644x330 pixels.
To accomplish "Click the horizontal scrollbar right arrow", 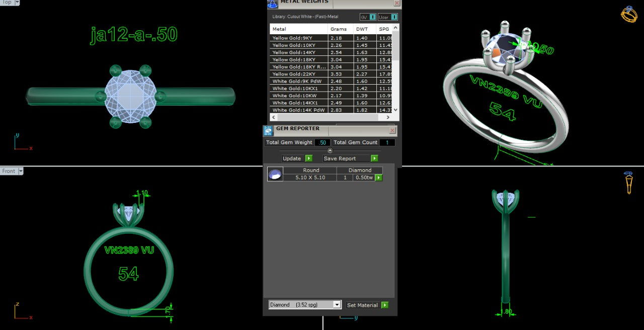I will (388, 117).
